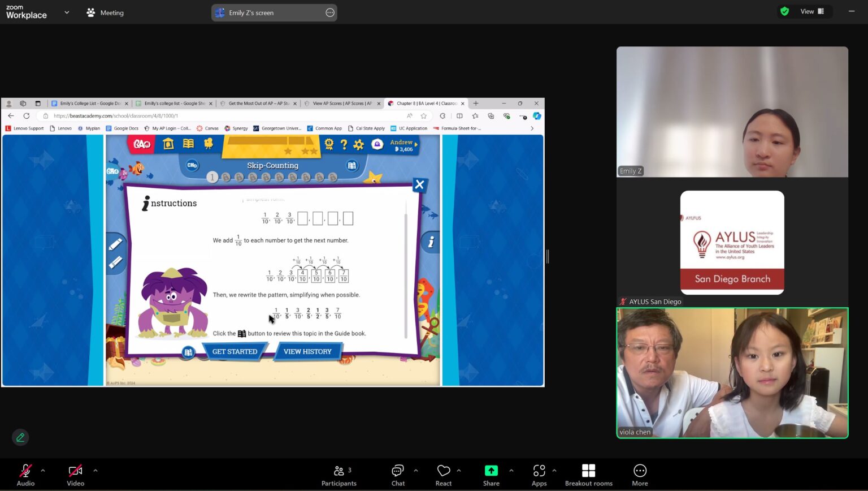This screenshot has width=868, height=491.
Task: Open a new browser tab
Action: coord(476,104)
